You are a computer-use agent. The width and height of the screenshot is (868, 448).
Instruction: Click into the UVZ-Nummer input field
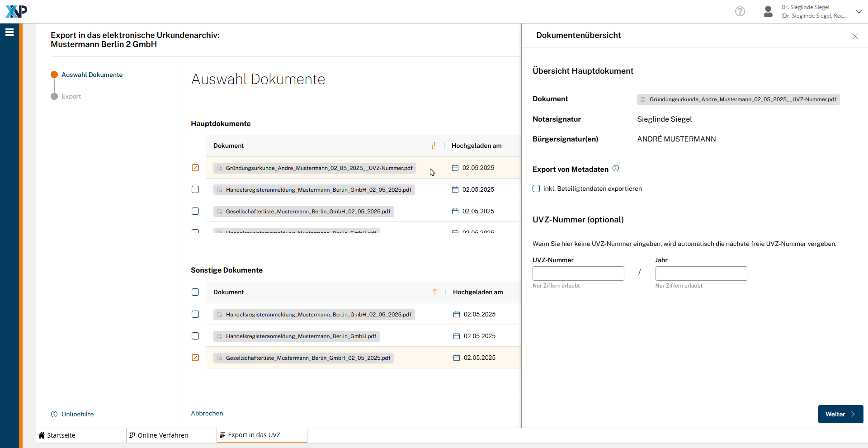click(x=578, y=274)
